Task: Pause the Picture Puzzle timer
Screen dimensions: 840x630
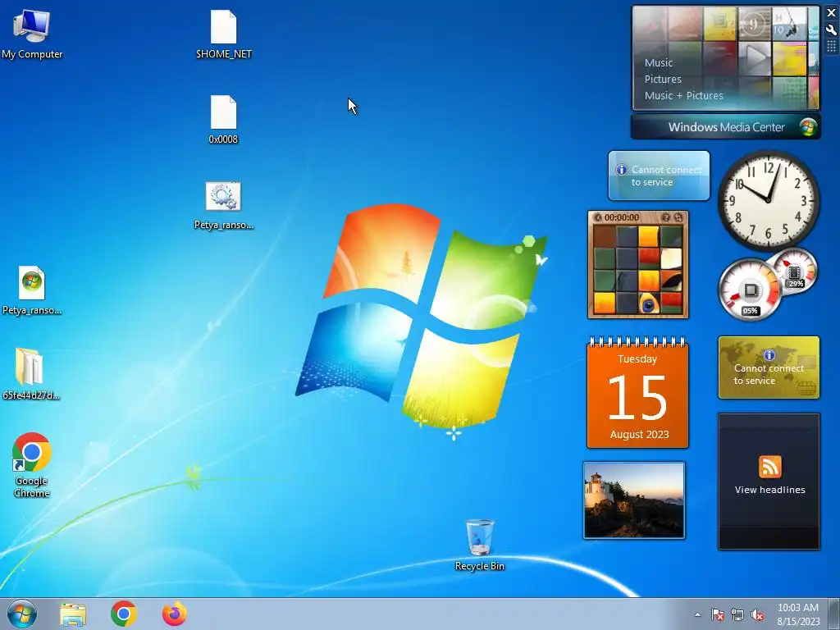Action: pos(598,217)
